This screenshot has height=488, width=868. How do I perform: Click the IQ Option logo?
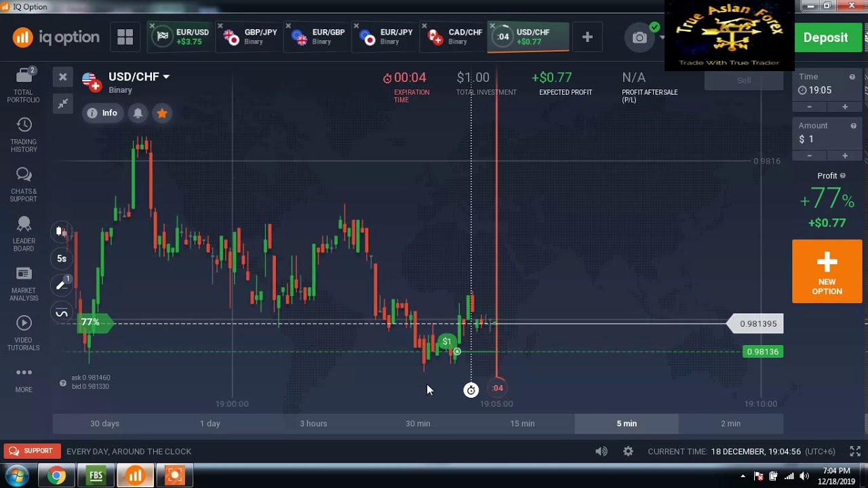pyautogui.click(x=56, y=37)
